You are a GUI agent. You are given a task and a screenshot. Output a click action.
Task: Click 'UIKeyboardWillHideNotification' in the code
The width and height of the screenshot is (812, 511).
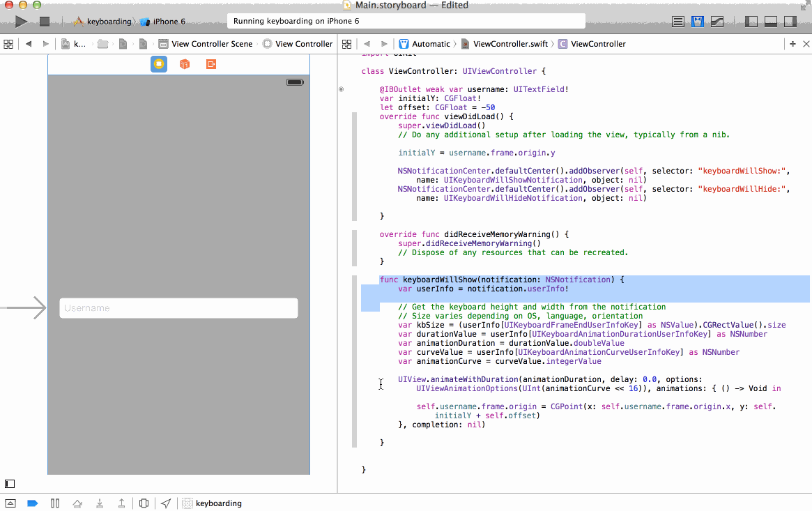click(513, 198)
